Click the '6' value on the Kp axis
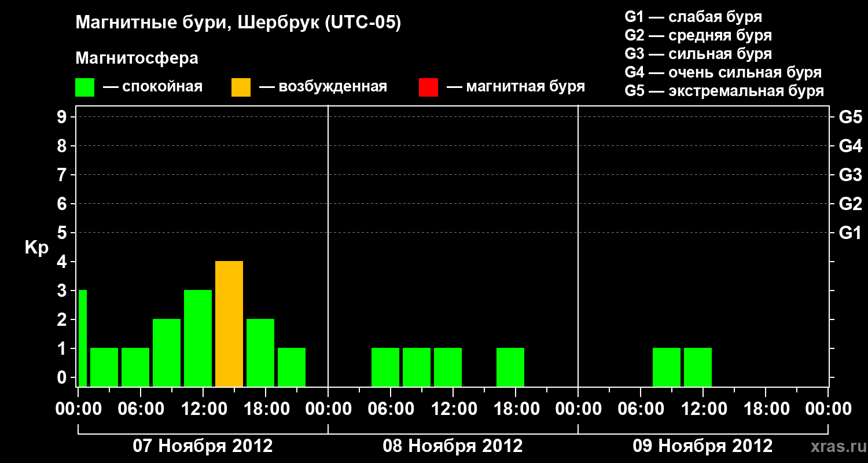The width and height of the screenshot is (868, 463). tap(63, 204)
